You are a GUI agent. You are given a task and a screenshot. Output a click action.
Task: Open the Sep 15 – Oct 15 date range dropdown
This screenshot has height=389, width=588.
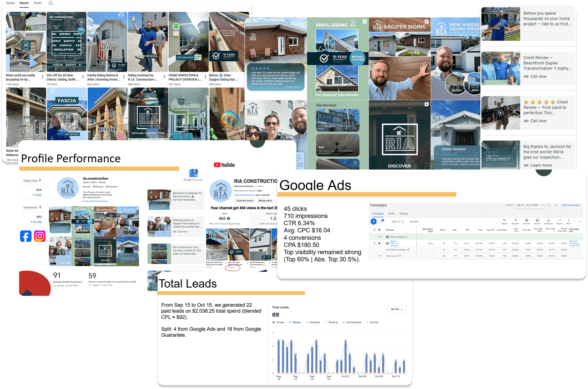click(529, 205)
